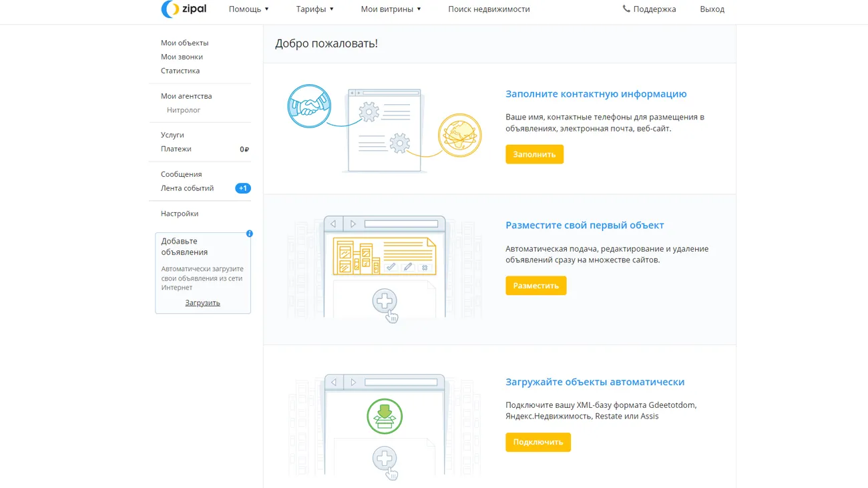
Task: Click the Подключить button
Action: pos(537,442)
